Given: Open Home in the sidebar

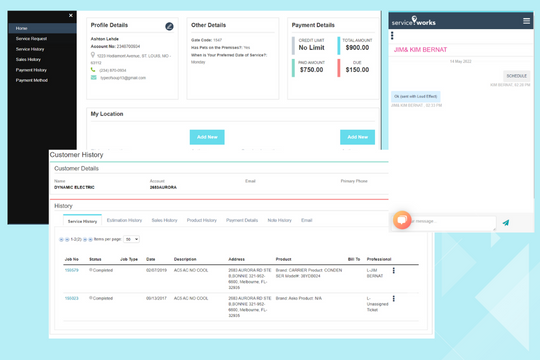Looking at the screenshot, I should coord(42,28).
